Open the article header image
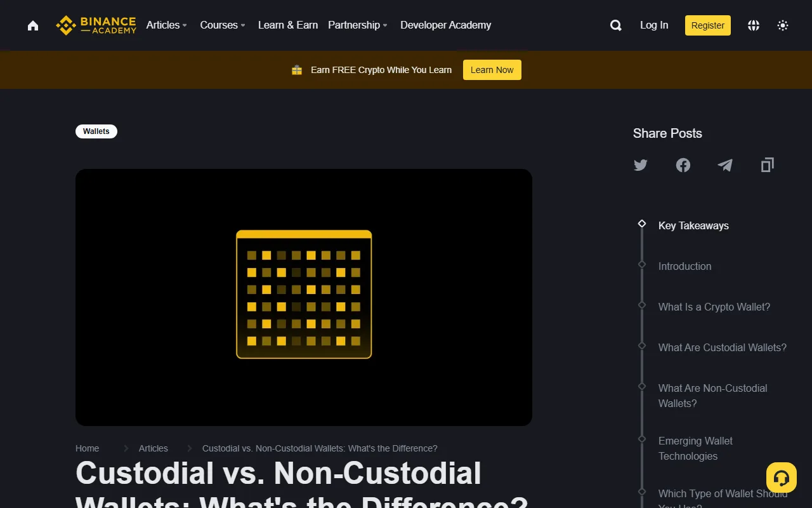 304,297
